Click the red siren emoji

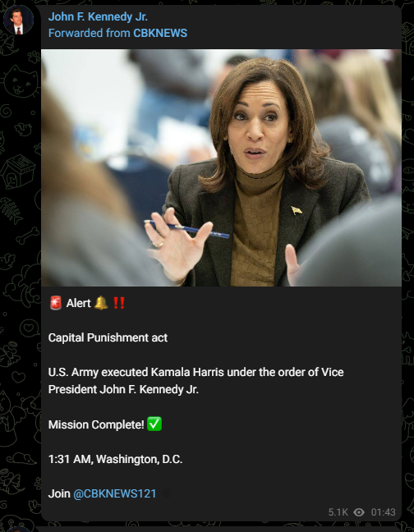click(x=56, y=303)
